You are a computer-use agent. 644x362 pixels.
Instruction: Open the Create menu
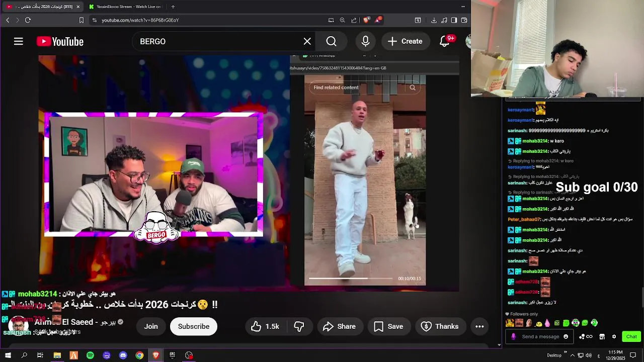click(405, 41)
